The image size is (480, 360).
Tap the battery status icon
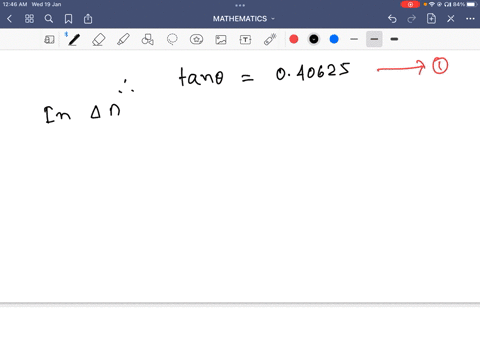click(472, 4)
